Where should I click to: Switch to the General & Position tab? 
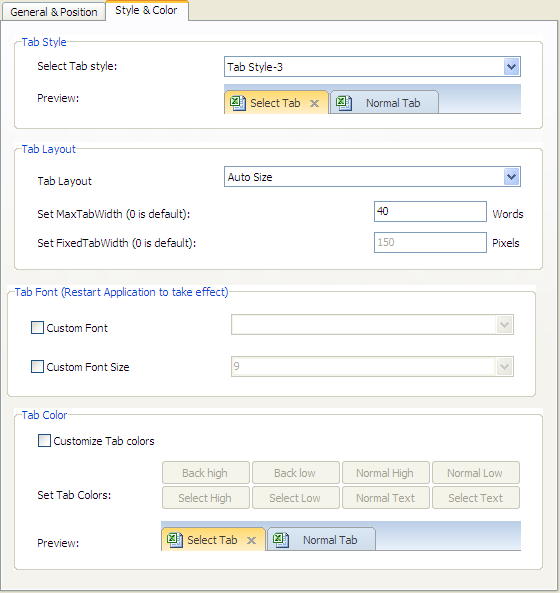click(x=54, y=12)
